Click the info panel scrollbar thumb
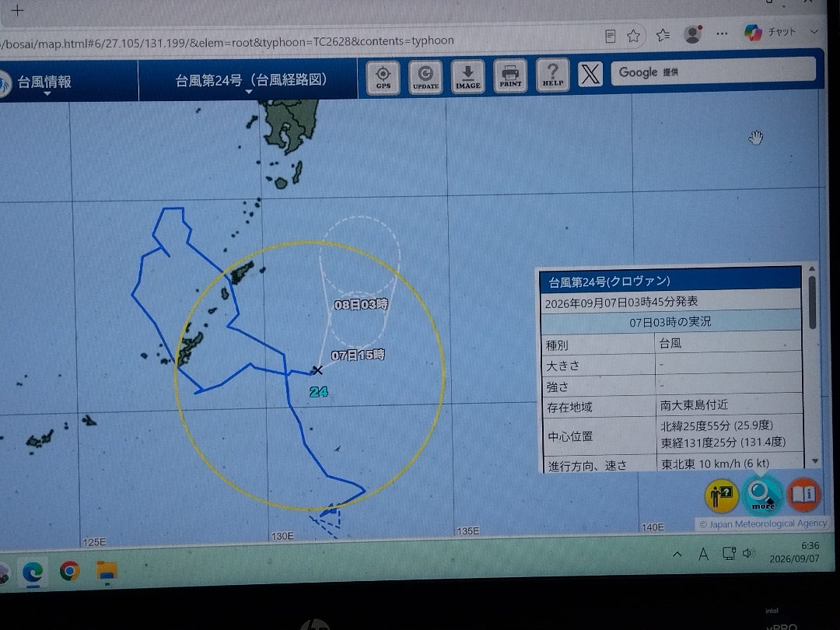Image resolution: width=840 pixels, height=630 pixels. click(x=812, y=302)
